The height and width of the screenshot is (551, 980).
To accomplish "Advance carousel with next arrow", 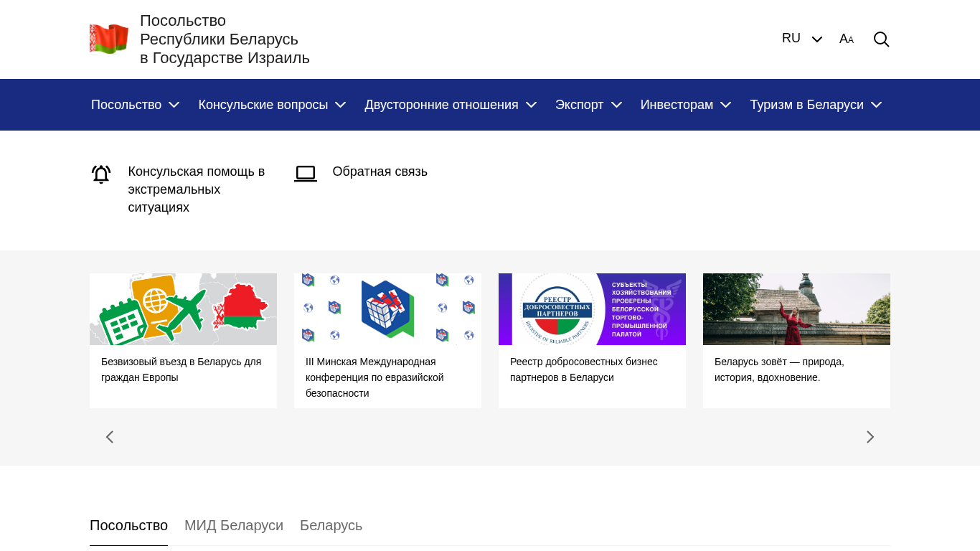I will (x=870, y=437).
